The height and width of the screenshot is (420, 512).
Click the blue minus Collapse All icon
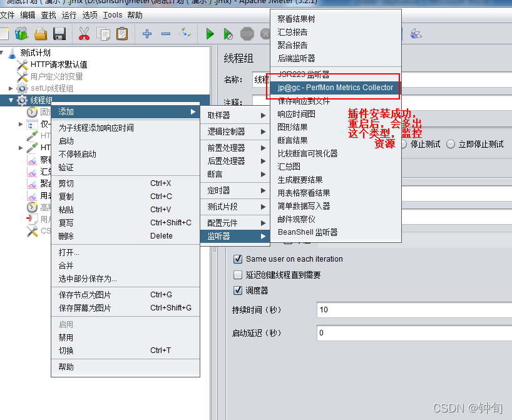(x=166, y=34)
